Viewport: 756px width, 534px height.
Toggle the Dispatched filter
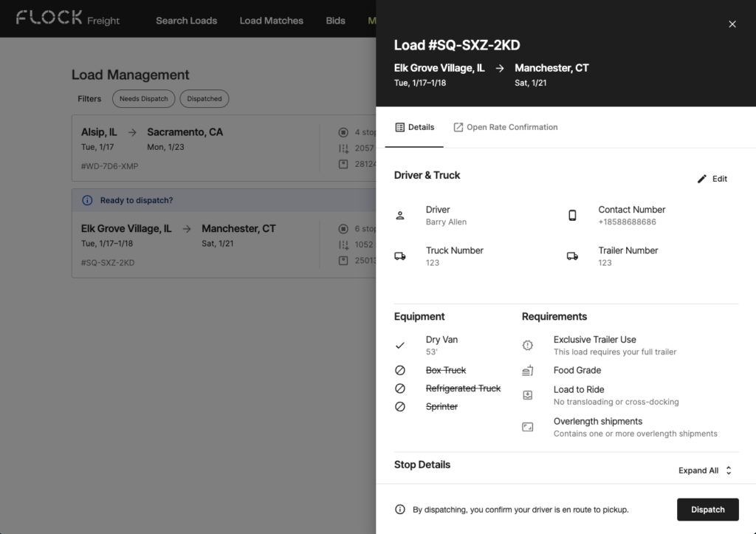coord(204,98)
